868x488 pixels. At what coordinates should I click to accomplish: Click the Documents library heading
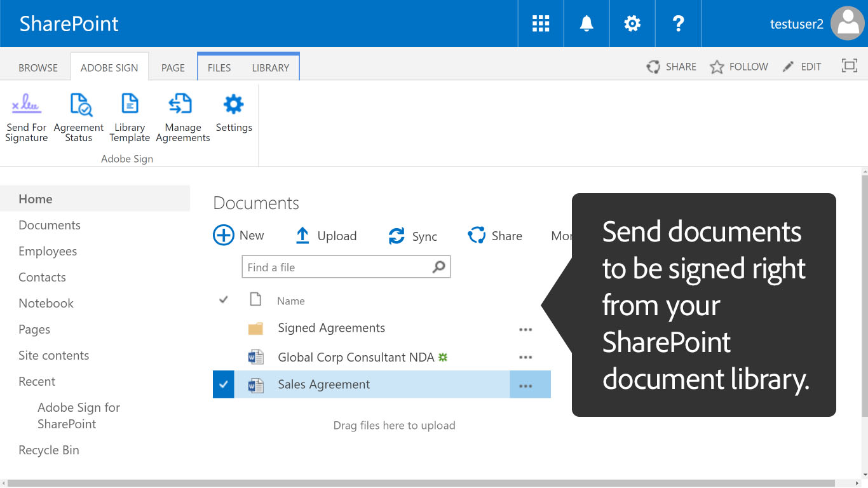(256, 203)
